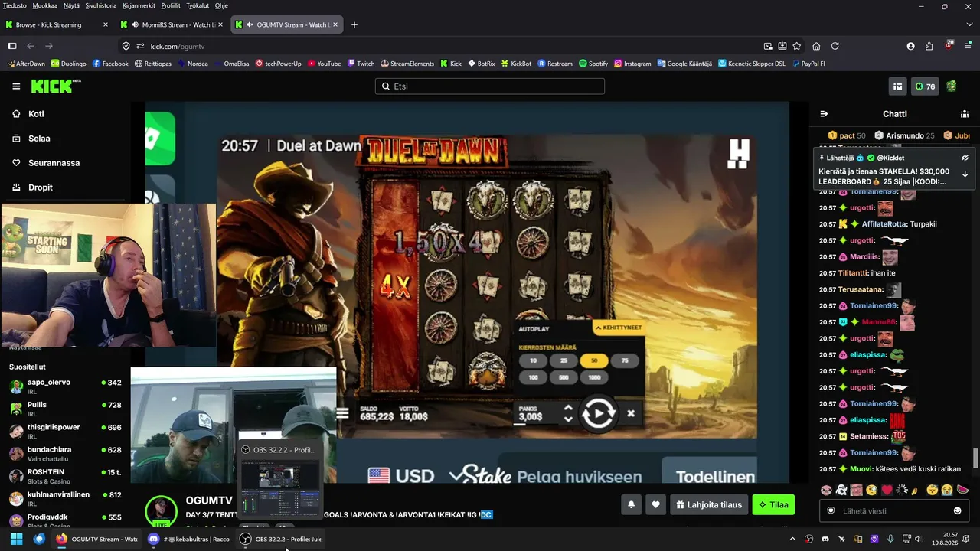Toggle the browser sidebar button
Image resolution: width=980 pixels, height=551 pixels.
(12, 46)
